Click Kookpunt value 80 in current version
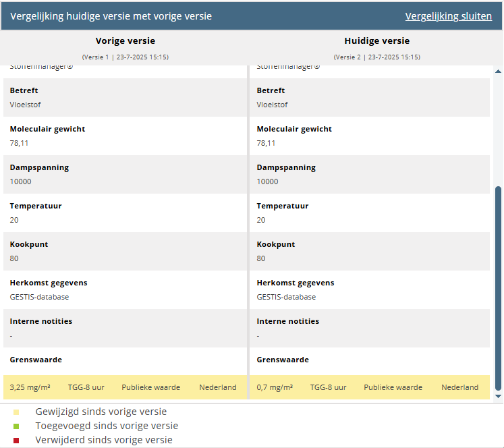 pyautogui.click(x=261, y=258)
